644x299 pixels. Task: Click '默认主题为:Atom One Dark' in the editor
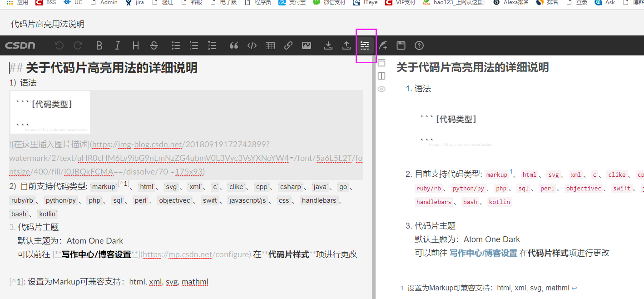pyautogui.click(x=70, y=241)
